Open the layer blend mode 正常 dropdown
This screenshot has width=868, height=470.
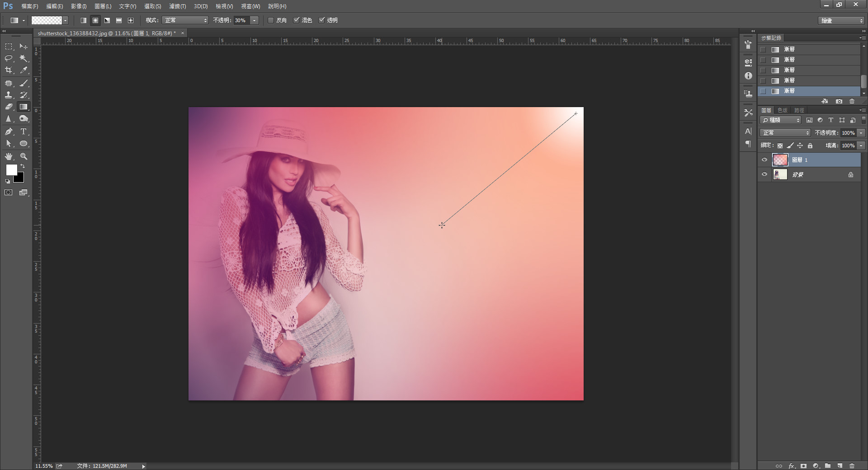click(785, 133)
